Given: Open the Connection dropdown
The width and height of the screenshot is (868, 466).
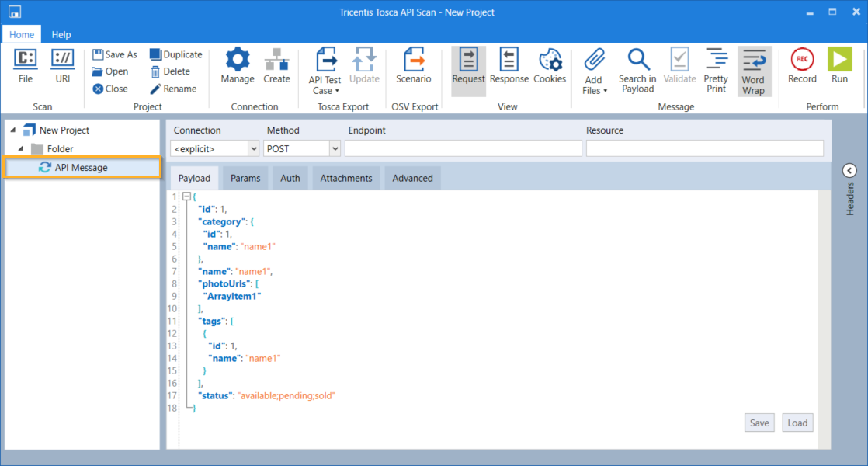Looking at the screenshot, I should [x=253, y=148].
